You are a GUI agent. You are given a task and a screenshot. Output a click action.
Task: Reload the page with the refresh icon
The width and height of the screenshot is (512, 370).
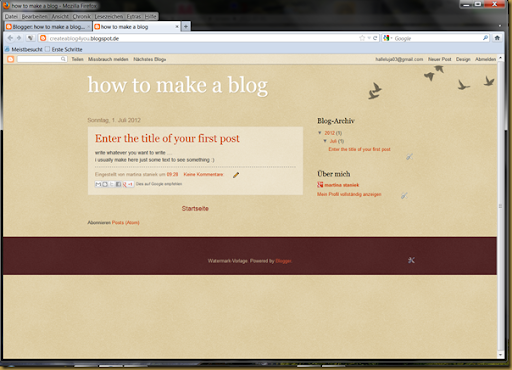click(375, 38)
